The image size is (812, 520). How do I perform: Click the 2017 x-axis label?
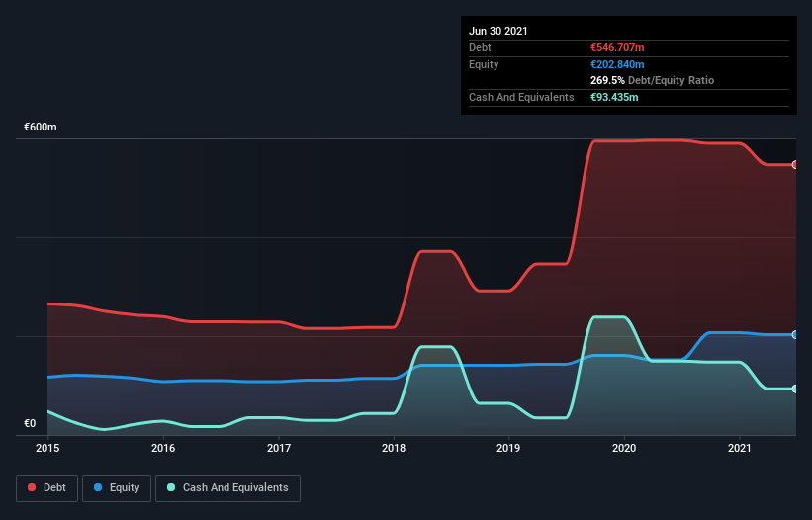279,448
